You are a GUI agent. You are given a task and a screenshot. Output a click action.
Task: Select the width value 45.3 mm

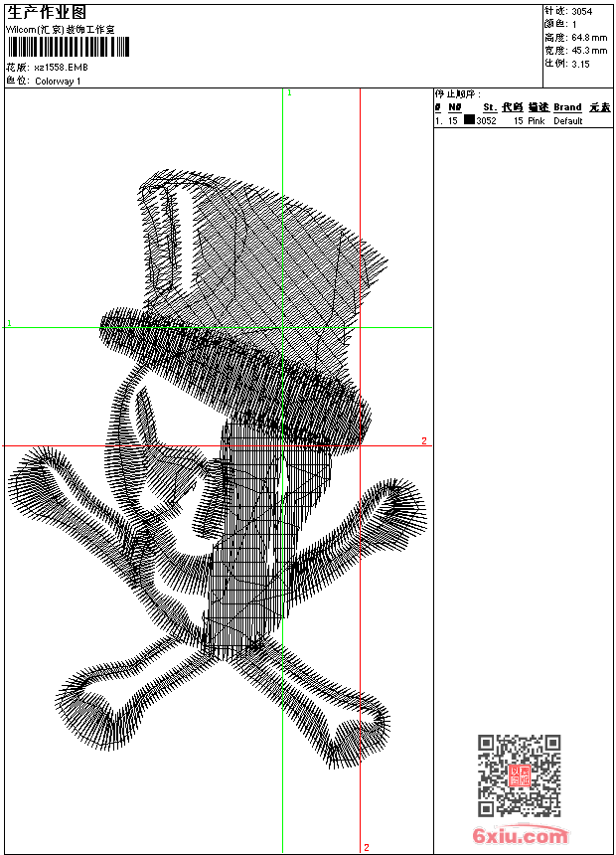pyautogui.click(x=589, y=51)
